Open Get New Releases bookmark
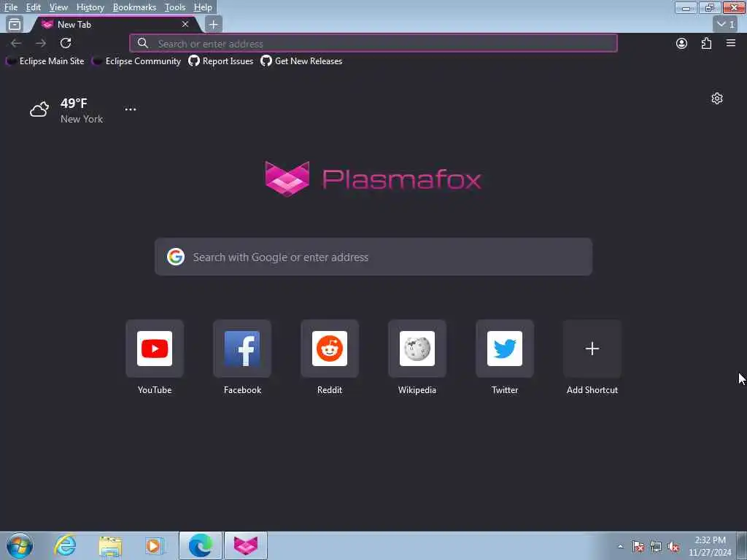The height and width of the screenshot is (560, 747). (x=301, y=61)
